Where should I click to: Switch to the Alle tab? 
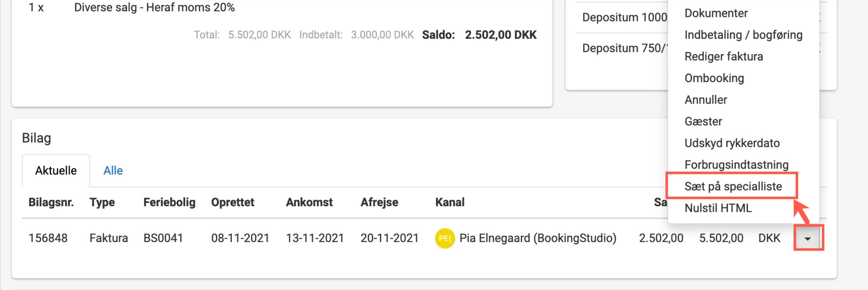[x=112, y=170]
